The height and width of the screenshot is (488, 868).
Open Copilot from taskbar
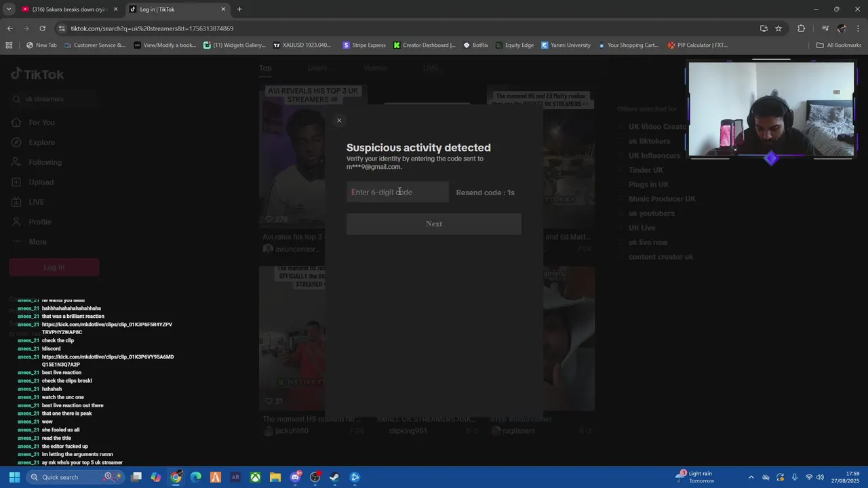click(x=156, y=477)
